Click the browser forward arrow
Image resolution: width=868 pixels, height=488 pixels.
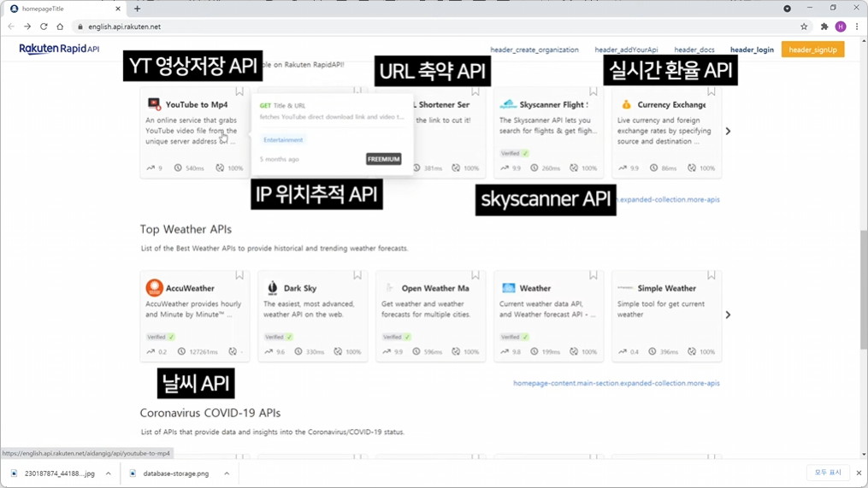(x=27, y=26)
